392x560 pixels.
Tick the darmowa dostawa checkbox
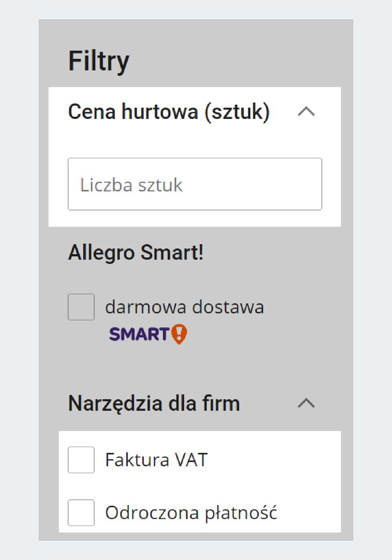(81, 307)
